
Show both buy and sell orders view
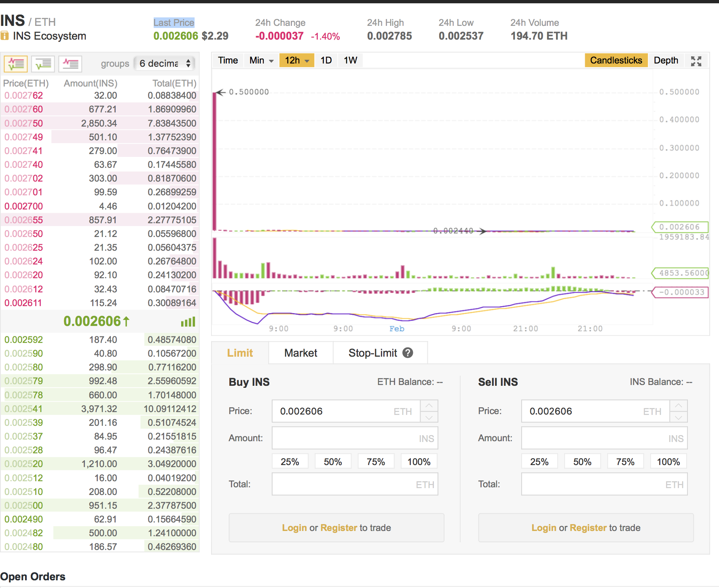[x=16, y=63]
